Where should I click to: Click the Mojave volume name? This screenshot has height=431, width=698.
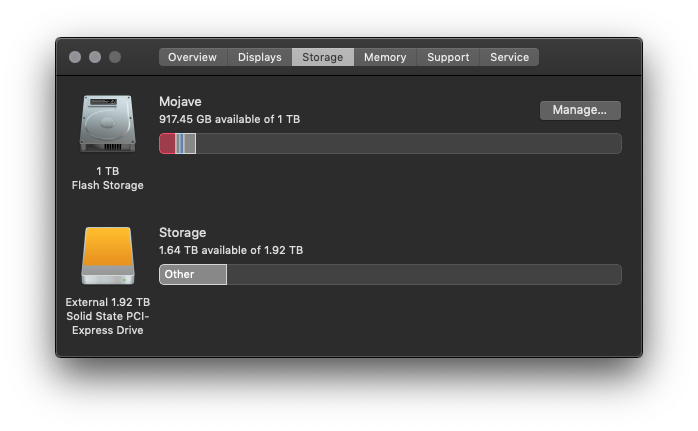point(180,102)
